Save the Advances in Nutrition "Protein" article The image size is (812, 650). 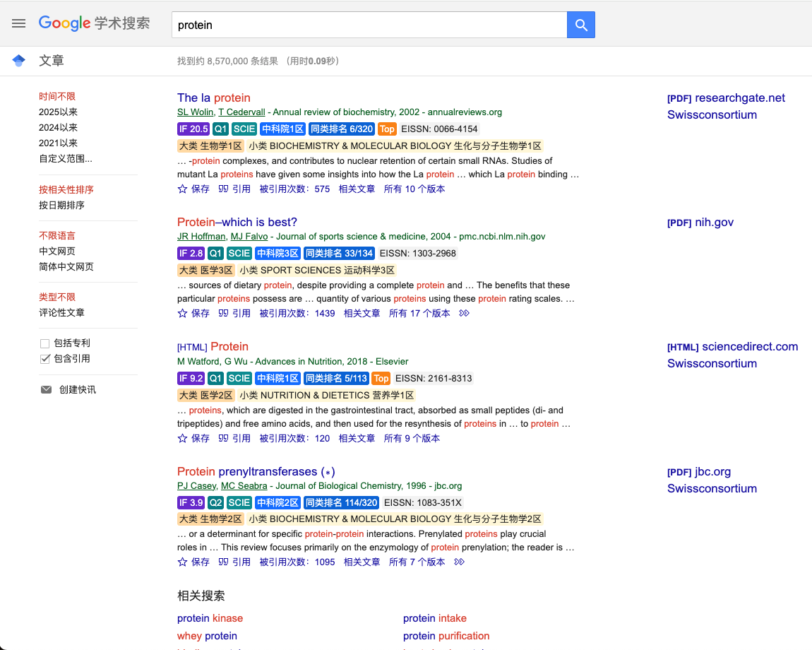point(182,438)
